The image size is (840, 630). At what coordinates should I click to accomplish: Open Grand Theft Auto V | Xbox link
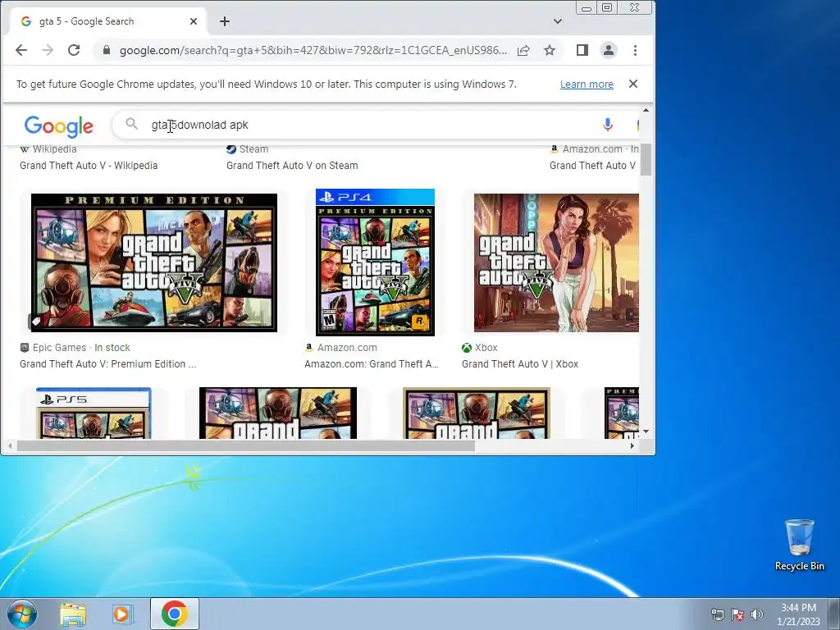(519, 364)
